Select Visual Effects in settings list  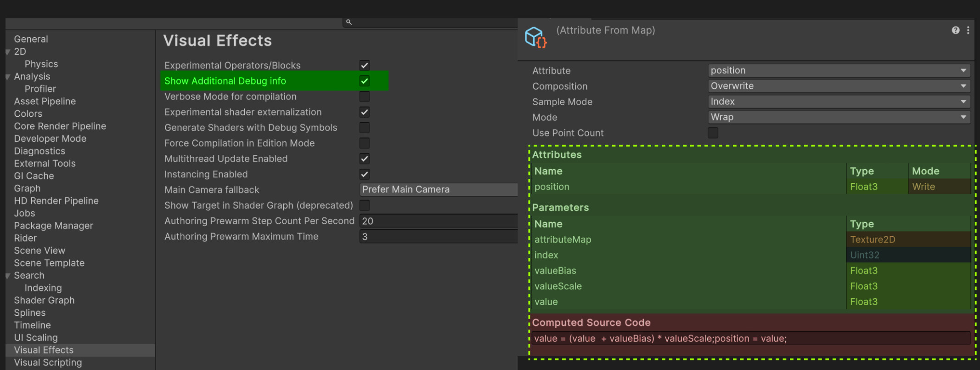coord(80,350)
